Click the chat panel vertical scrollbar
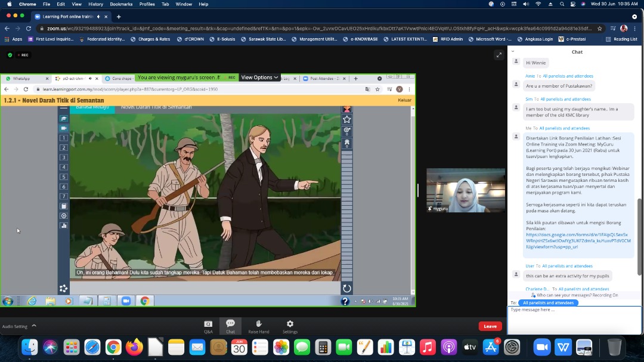 click(639, 236)
